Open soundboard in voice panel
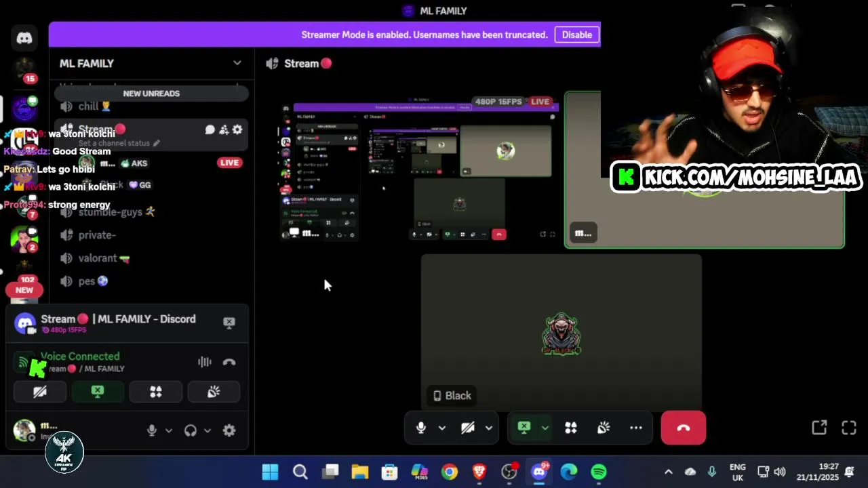The height and width of the screenshot is (488, 868). click(x=214, y=392)
